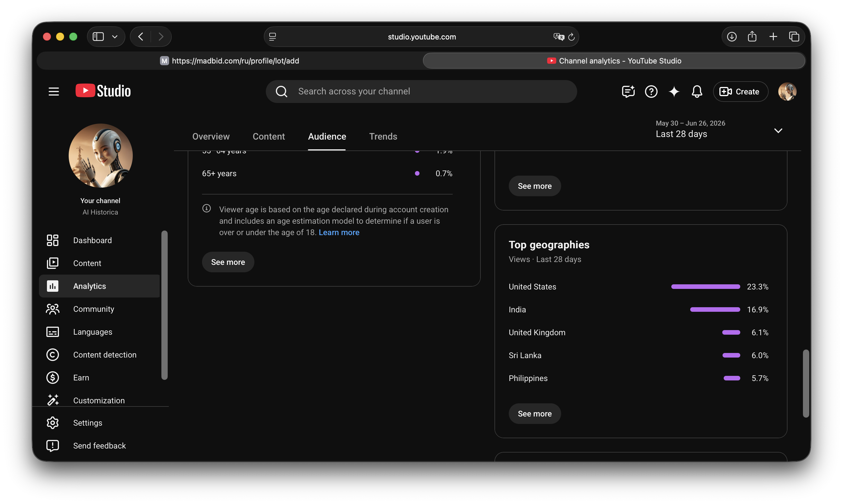Screen dimensions: 843x504
Task: Open Languages in the sidebar
Action: click(99, 332)
